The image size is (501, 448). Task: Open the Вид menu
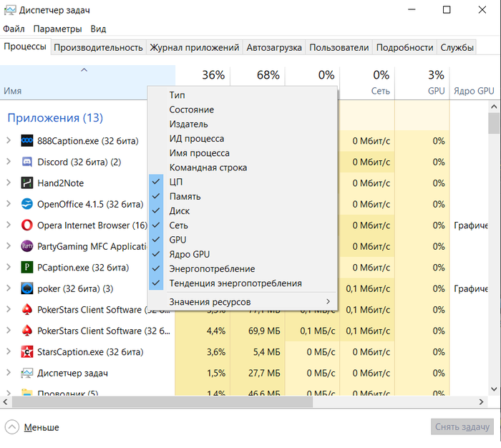98,29
